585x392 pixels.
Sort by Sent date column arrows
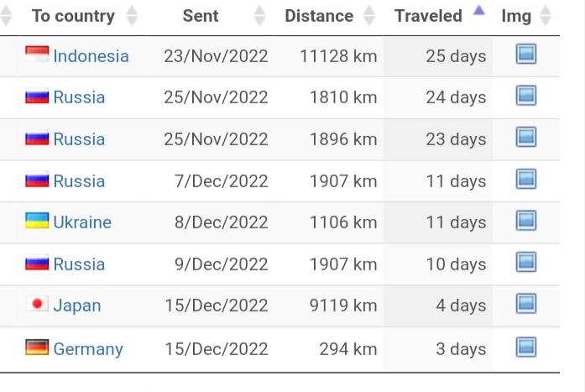point(259,16)
